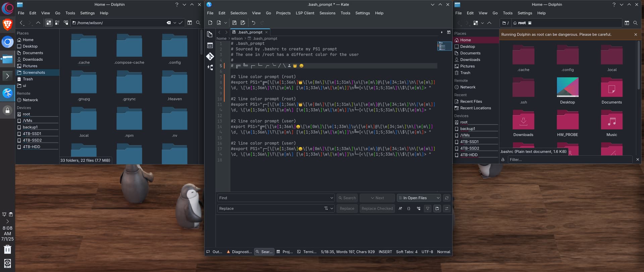Undo the last edit in Kate
Screen dimensions: 644x272
click(x=254, y=23)
